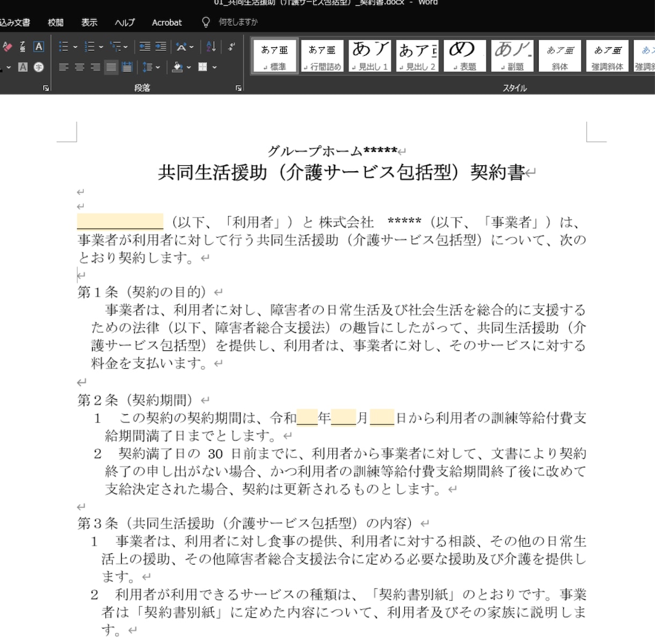Apply a multilevel list
The height and width of the screenshot is (644, 655).
tap(115, 47)
